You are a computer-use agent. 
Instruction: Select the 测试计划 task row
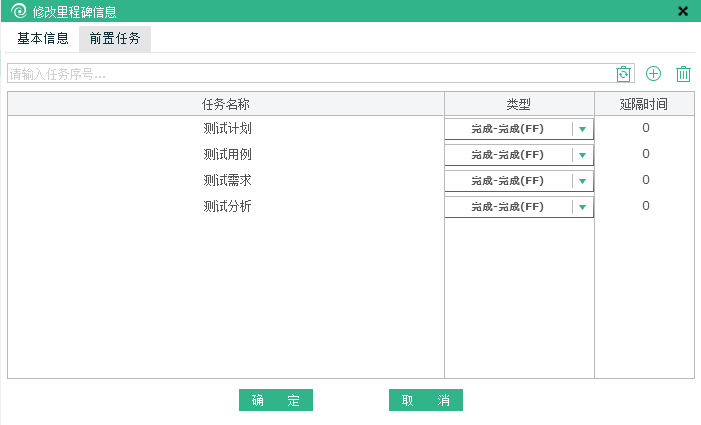[226, 128]
